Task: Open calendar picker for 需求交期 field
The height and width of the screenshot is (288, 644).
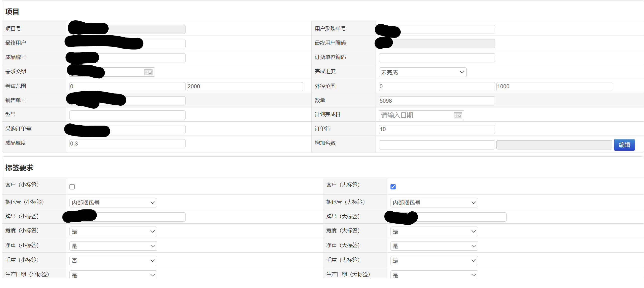Action: (x=148, y=72)
